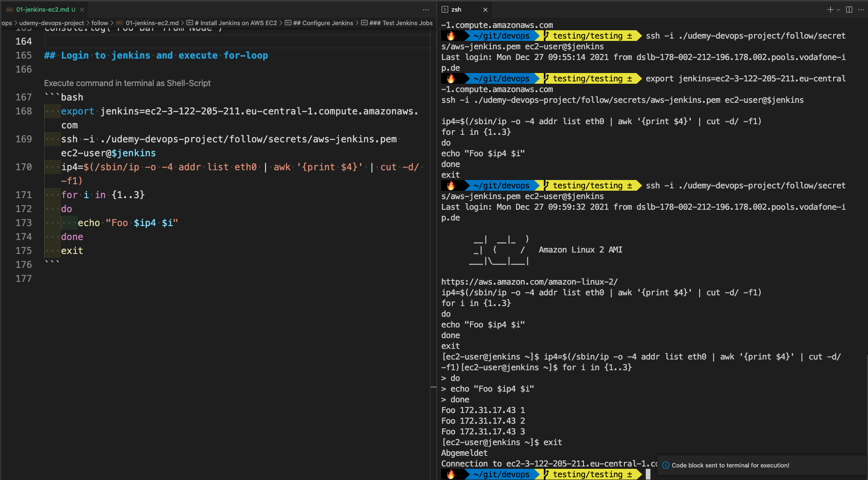Click line number 170 in the gutter
The image size is (868, 480).
24,167
